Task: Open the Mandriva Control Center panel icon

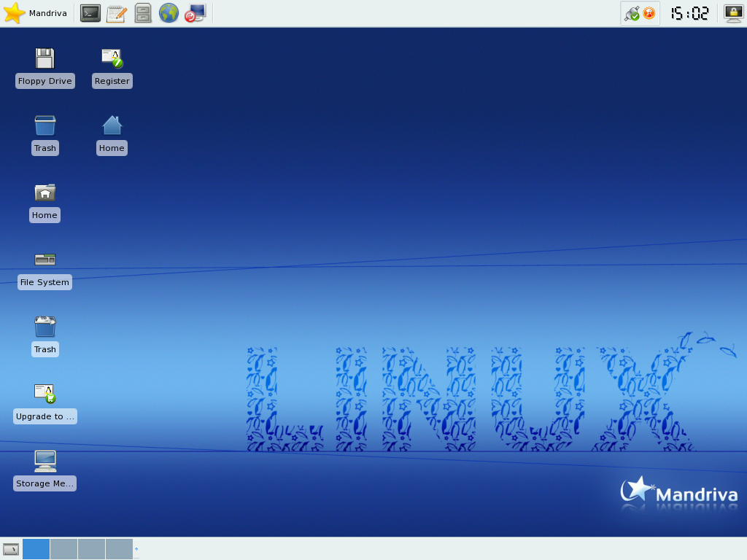Action: coord(193,12)
